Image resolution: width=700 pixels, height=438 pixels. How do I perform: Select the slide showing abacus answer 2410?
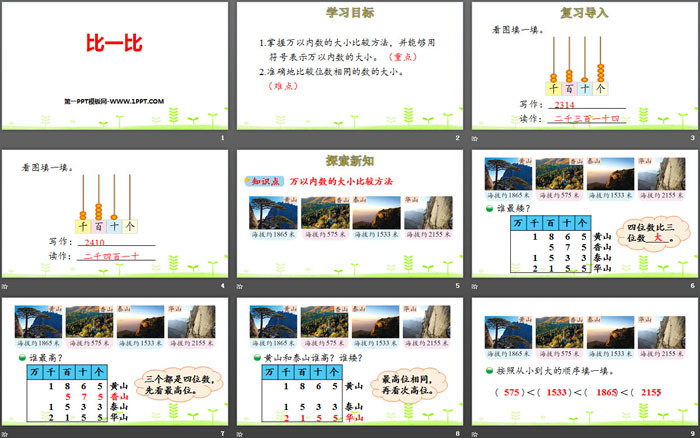(115, 217)
